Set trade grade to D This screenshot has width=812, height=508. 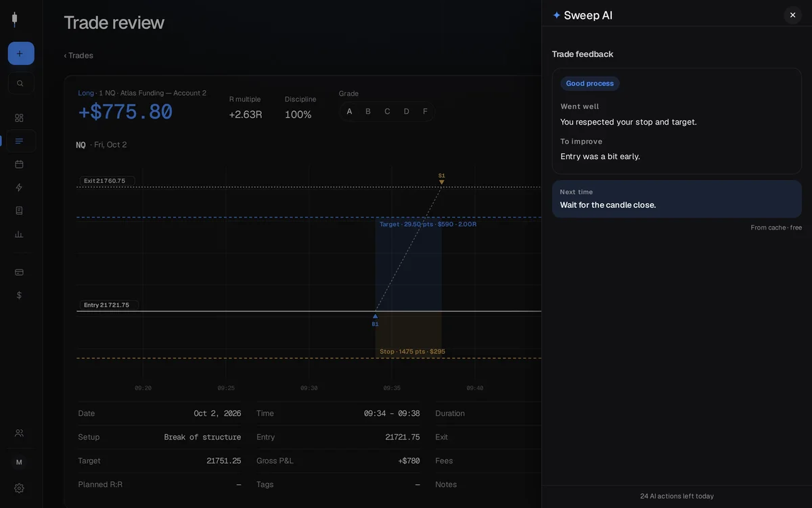pos(406,112)
